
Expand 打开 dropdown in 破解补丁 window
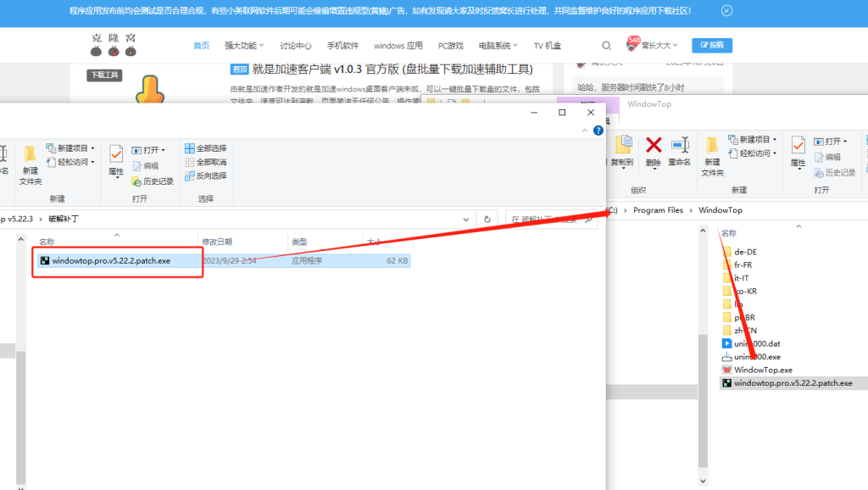point(164,150)
